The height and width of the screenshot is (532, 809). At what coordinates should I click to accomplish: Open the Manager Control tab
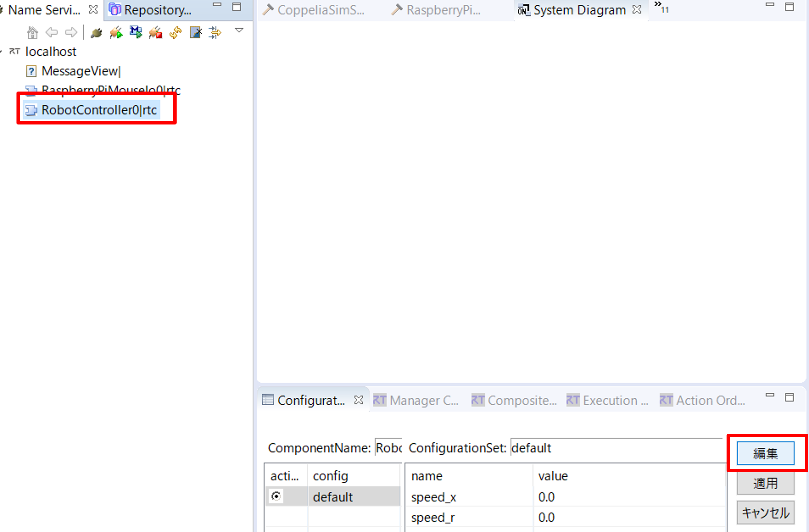(416, 401)
